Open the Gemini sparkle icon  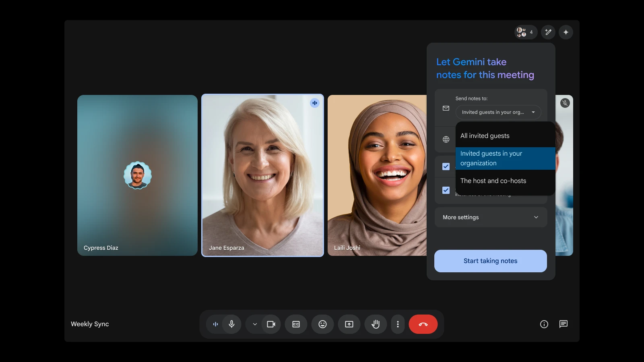[x=566, y=32]
